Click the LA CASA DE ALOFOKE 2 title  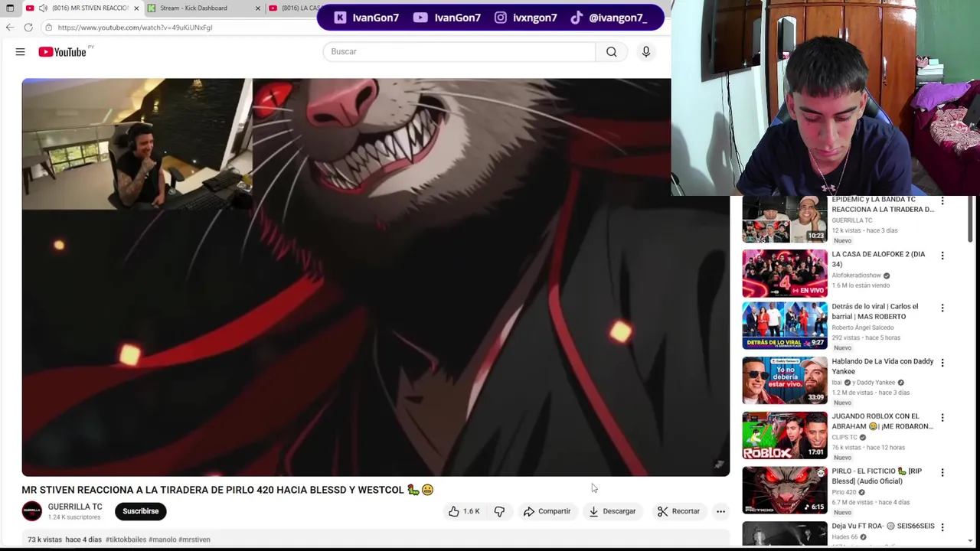point(878,259)
